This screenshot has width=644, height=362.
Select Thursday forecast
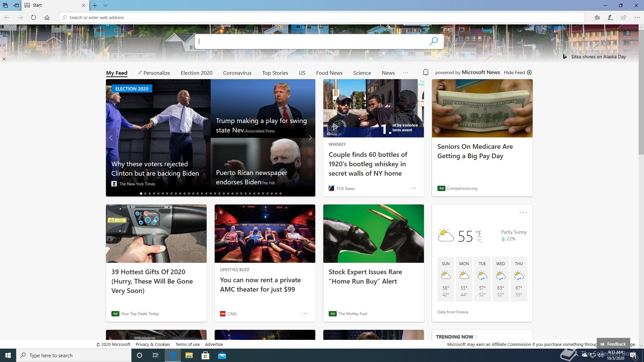(x=519, y=279)
